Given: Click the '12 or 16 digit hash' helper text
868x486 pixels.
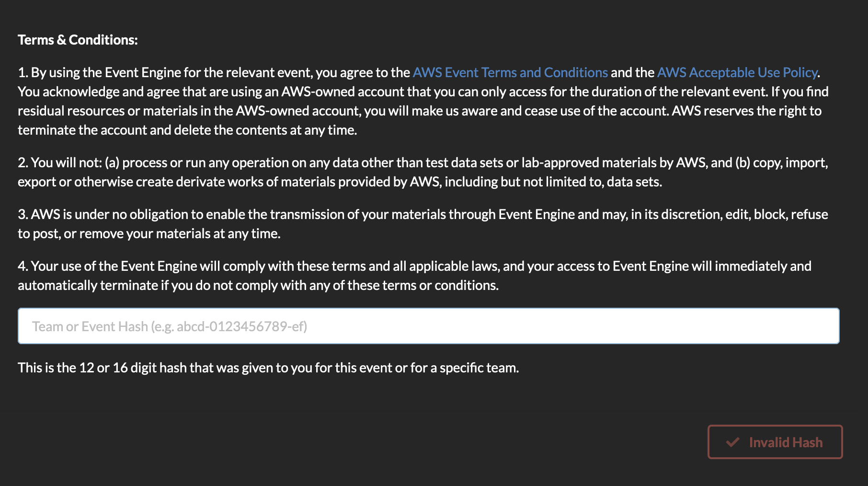Looking at the screenshot, I should pyautogui.click(x=268, y=368).
